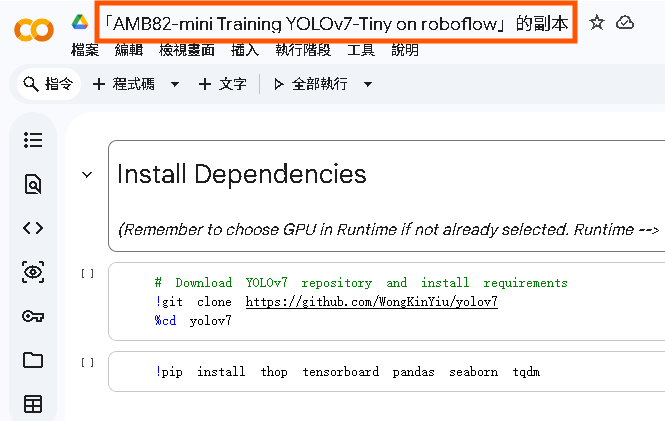Open the 檢視畫面 menu
665x421 pixels.
click(x=187, y=50)
